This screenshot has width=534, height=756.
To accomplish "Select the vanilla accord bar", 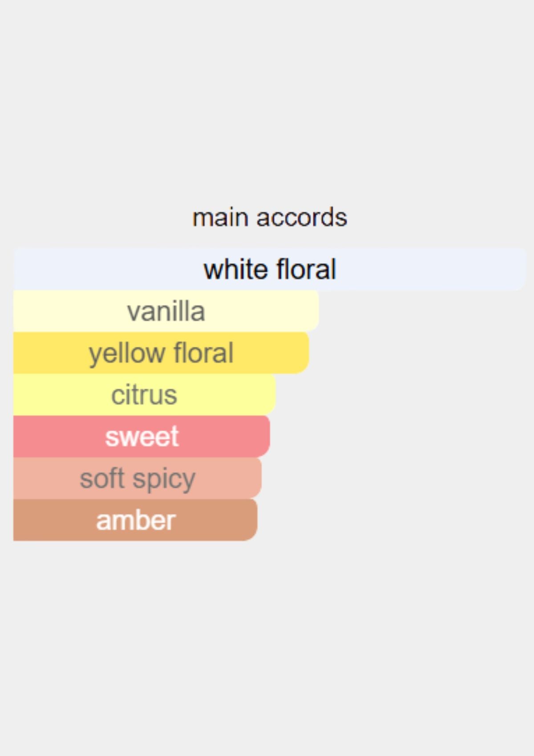I will coord(166,311).
